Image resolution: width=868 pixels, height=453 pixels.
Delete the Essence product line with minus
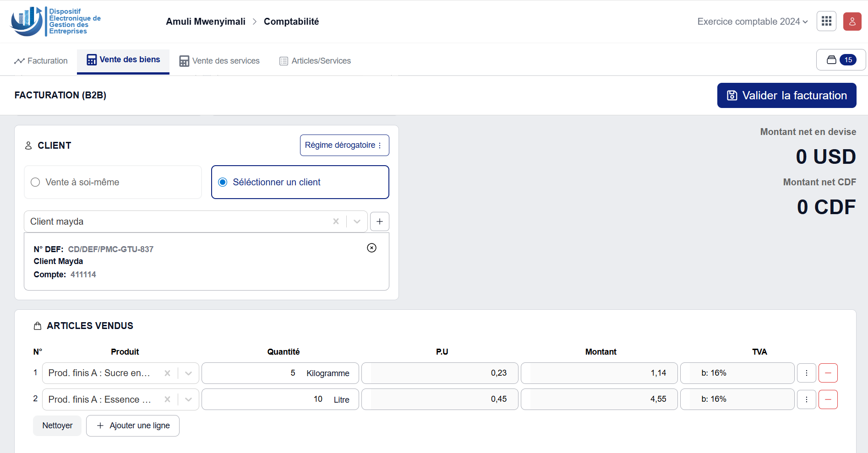828,399
